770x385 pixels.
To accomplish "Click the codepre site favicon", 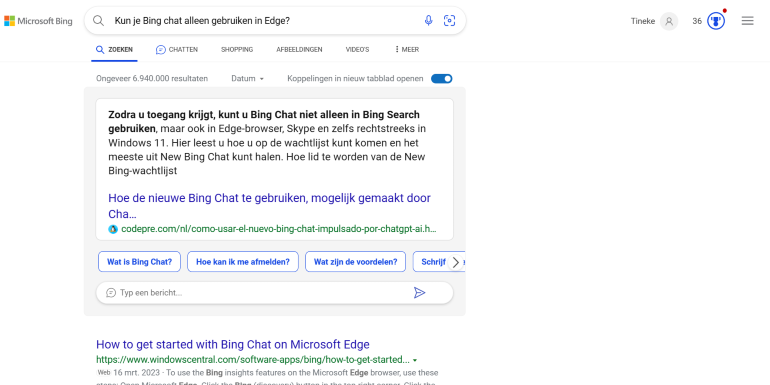I will click(x=113, y=229).
